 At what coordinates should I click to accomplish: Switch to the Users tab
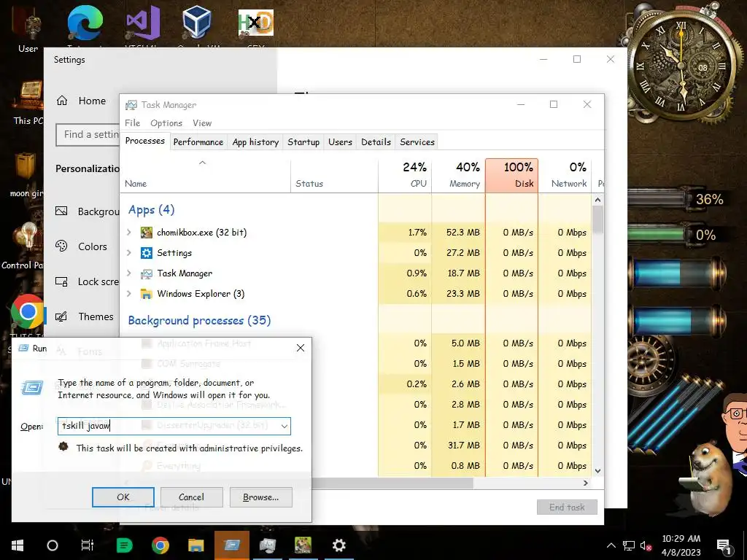[x=340, y=142]
